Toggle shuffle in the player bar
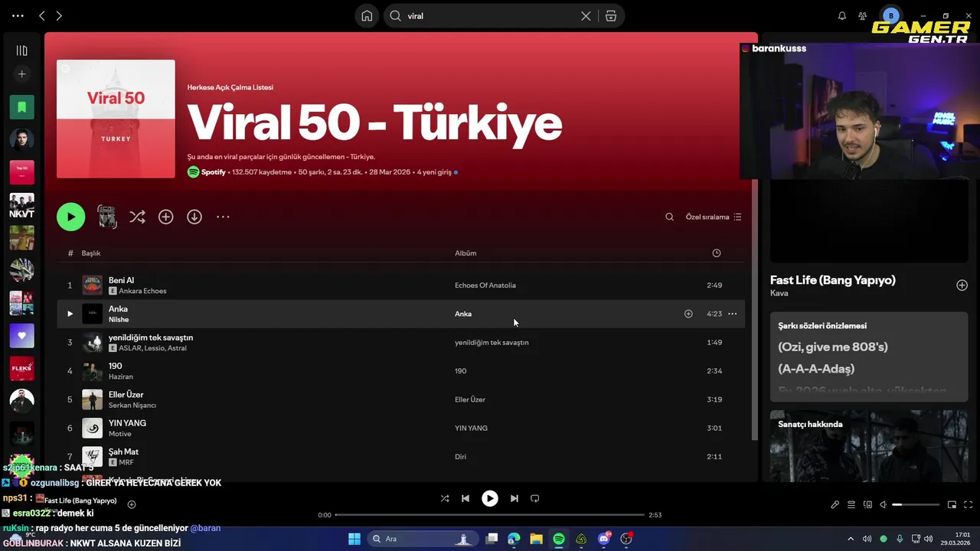This screenshot has width=980, height=551. point(445,498)
